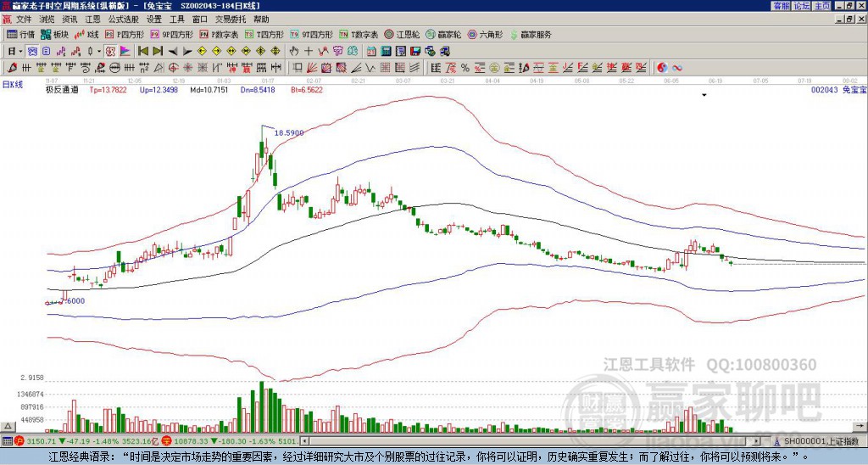Open the 资讯 menu
This screenshot has height=465, width=868.
[70, 20]
